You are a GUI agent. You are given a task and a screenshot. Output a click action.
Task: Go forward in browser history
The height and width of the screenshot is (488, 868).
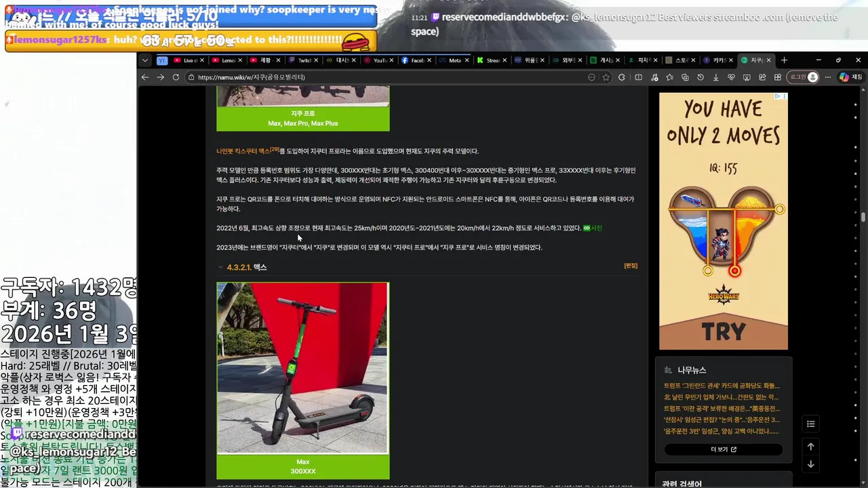click(160, 77)
